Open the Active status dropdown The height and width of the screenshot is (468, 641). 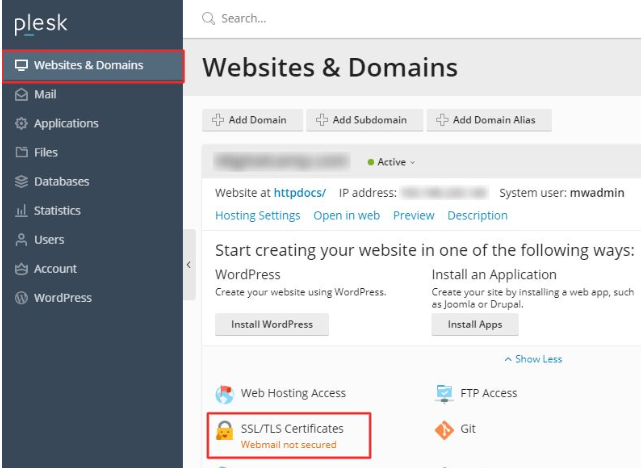coord(392,162)
